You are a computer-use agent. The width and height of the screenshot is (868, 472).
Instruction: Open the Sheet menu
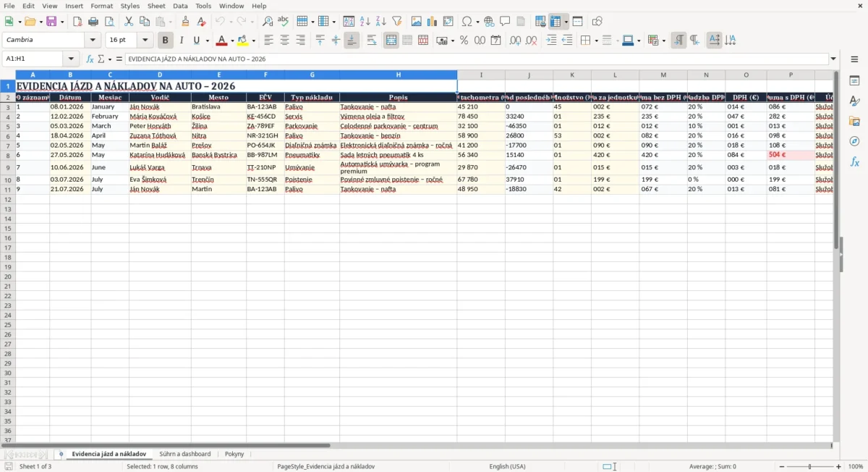pos(156,6)
